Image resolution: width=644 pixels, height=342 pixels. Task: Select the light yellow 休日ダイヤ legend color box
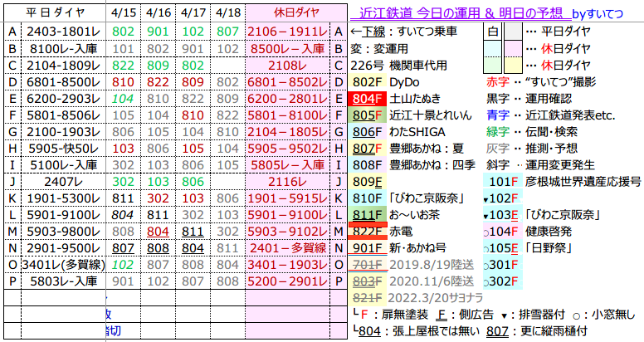[x=513, y=65]
